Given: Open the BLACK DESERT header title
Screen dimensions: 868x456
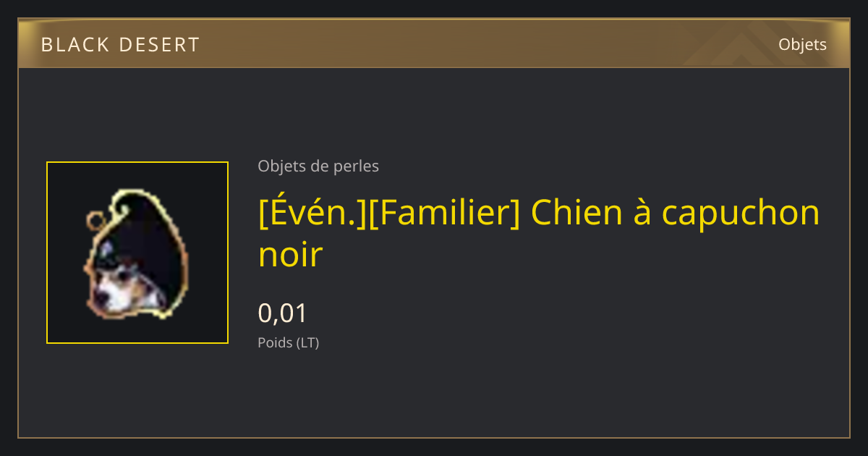Looking at the screenshot, I should coord(120,45).
